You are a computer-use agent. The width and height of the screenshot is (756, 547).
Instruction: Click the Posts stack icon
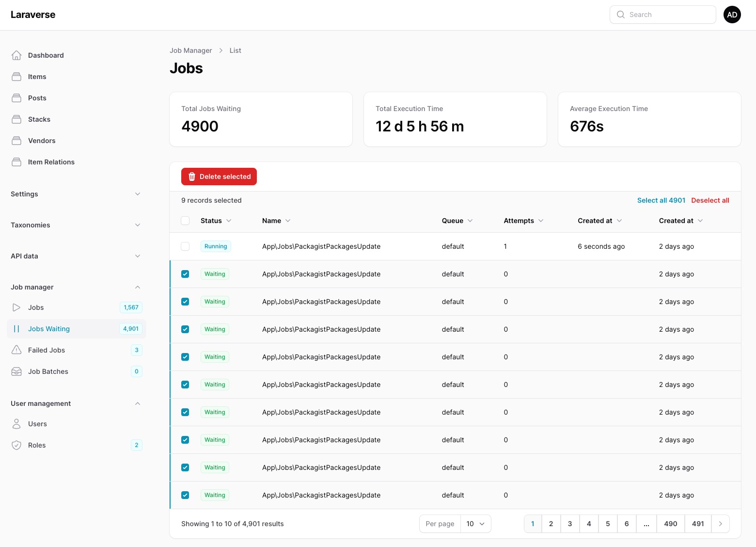(16, 98)
